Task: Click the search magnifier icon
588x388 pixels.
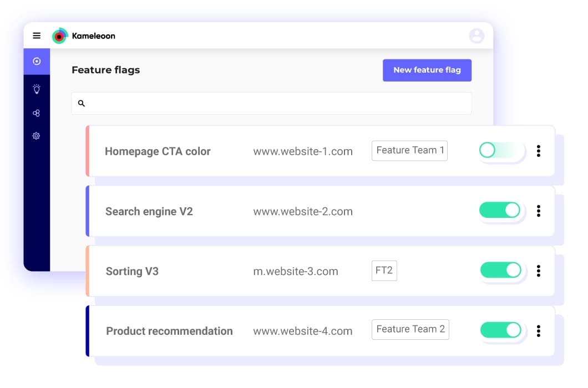Action: tap(82, 103)
